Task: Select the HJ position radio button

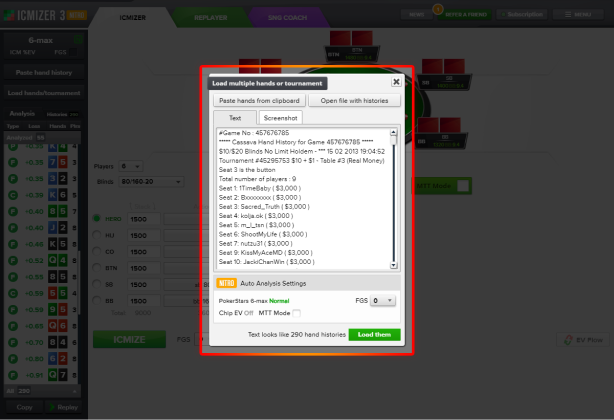Action: (x=97, y=235)
